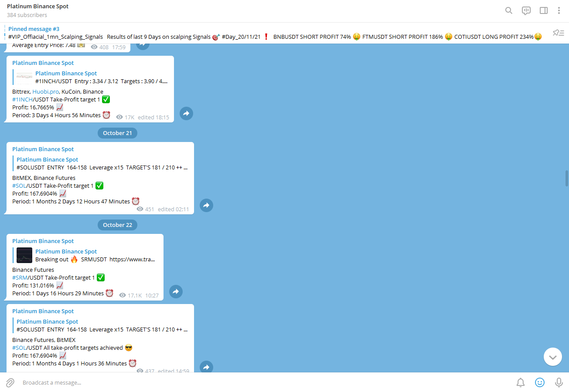Select the "Bittrex, Huobi.pro, KuCoin, Binance" exchanges line
The width and height of the screenshot is (569, 392).
tap(58, 91)
